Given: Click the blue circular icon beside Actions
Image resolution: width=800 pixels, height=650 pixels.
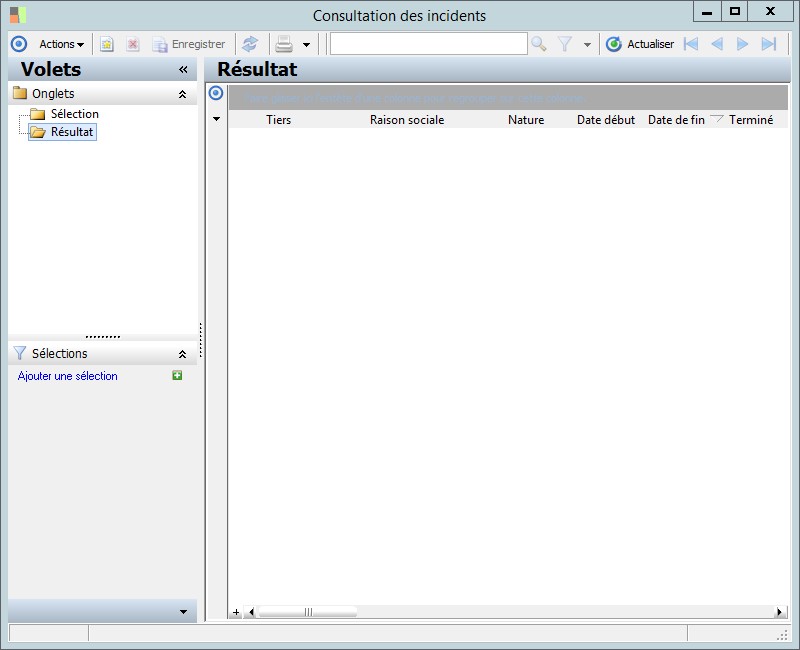Looking at the screenshot, I should click(x=19, y=44).
